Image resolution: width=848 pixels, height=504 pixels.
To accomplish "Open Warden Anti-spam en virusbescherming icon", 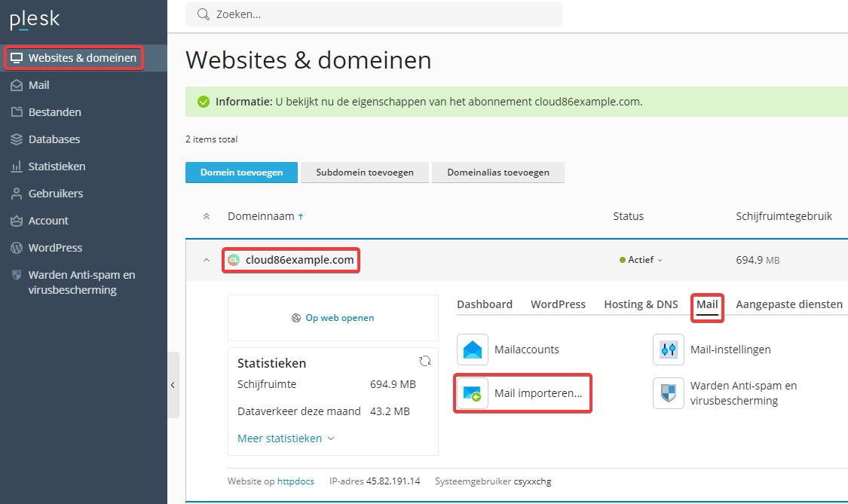I will [x=669, y=393].
